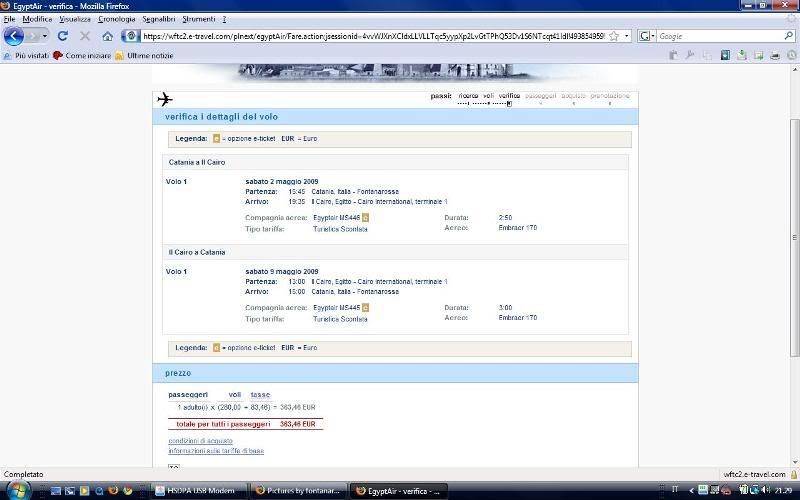Image resolution: width=800 pixels, height=500 pixels.
Task: Go back with the blue Back arrow
Action: (14, 36)
